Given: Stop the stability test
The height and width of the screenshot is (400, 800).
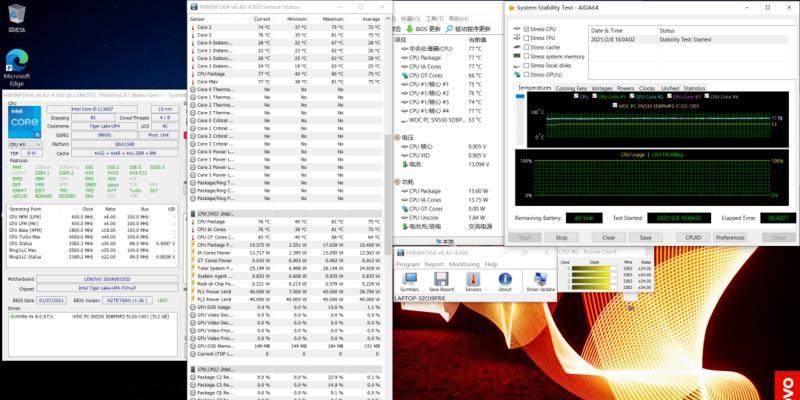Looking at the screenshot, I should click(x=561, y=237).
